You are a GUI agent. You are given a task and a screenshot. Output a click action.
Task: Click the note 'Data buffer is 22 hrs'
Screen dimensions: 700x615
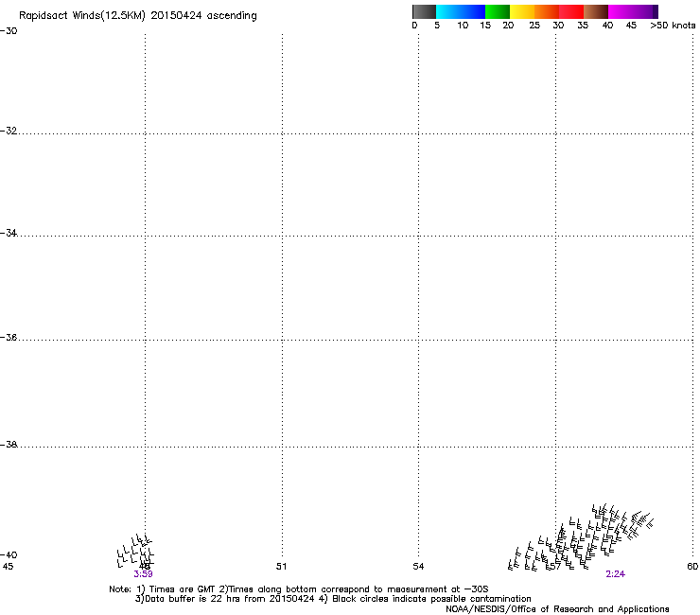193,599
